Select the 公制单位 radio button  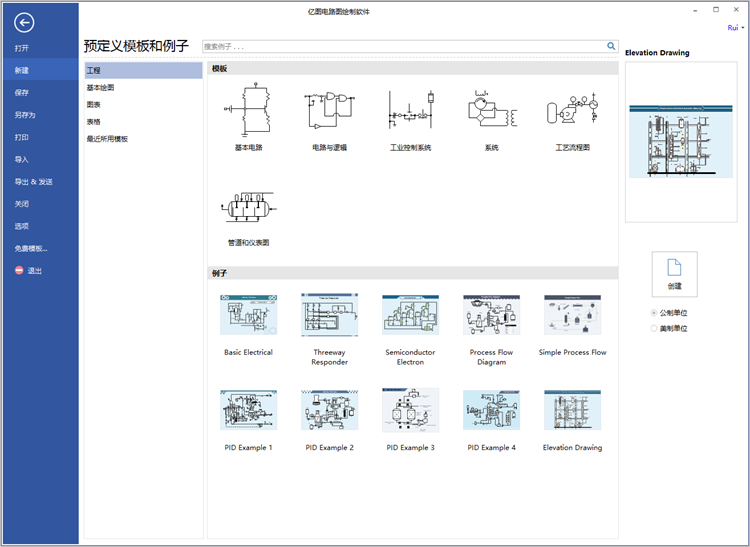pos(654,313)
